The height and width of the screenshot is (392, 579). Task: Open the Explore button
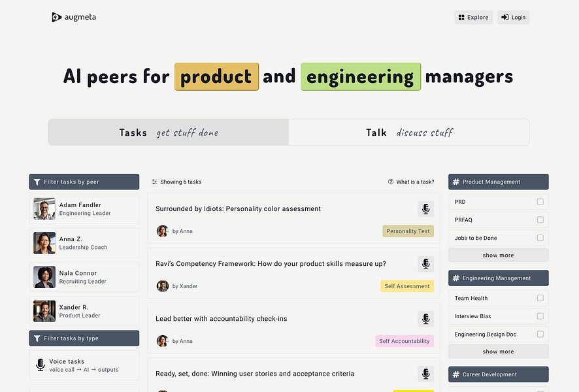coord(474,18)
